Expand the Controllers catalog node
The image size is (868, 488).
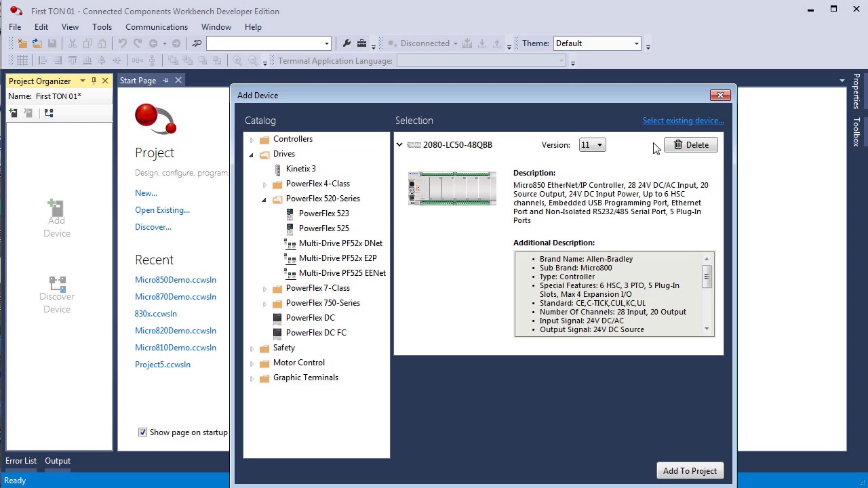(252, 140)
